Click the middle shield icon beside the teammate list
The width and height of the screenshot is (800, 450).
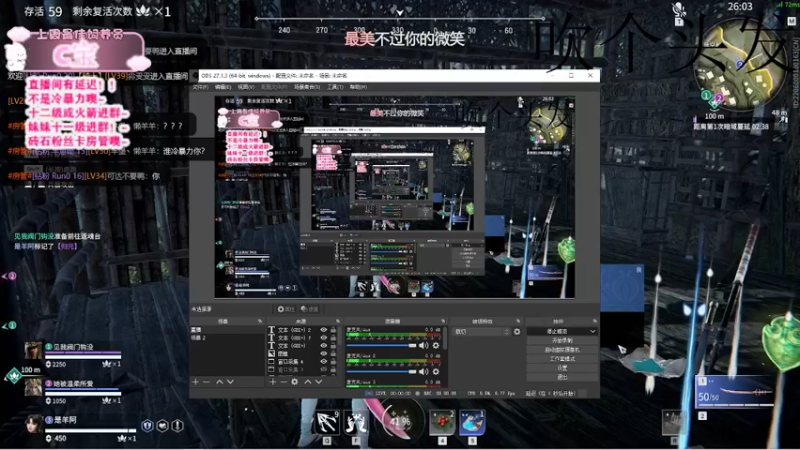[163, 426]
